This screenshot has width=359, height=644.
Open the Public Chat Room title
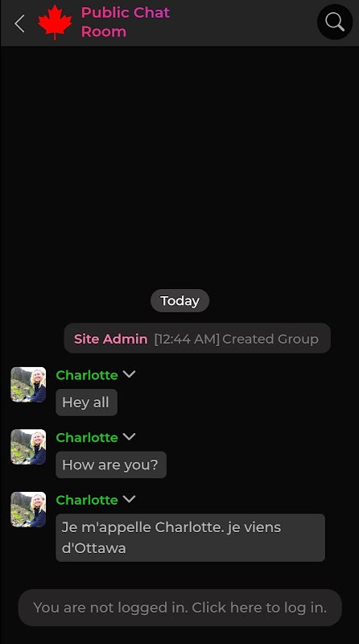coord(126,23)
